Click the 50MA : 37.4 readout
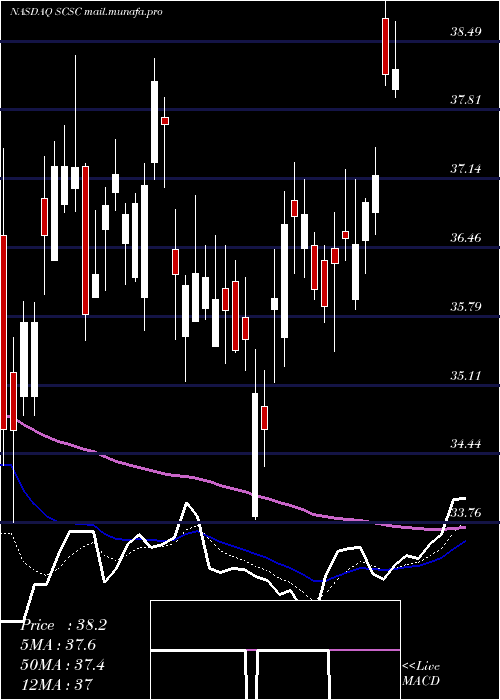Viewport: 500px width, 700px height. coord(63,665)
